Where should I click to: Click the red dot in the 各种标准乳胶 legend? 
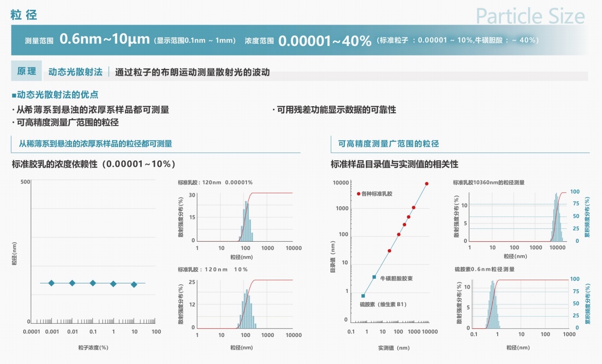point(358,193)
